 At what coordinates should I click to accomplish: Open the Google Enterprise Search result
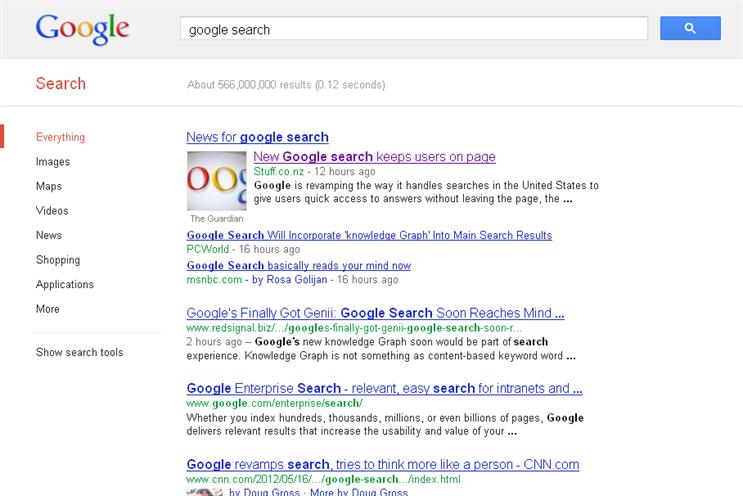(384, 388)
